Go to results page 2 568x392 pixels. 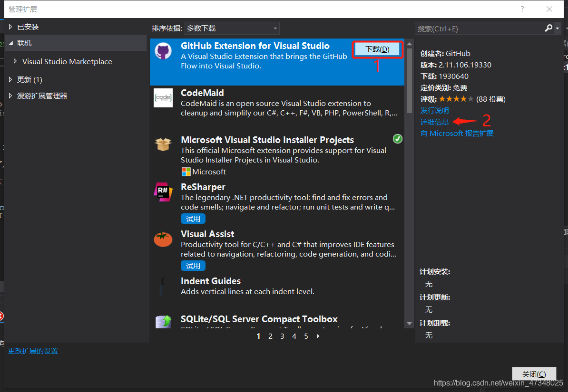[270, 336]
